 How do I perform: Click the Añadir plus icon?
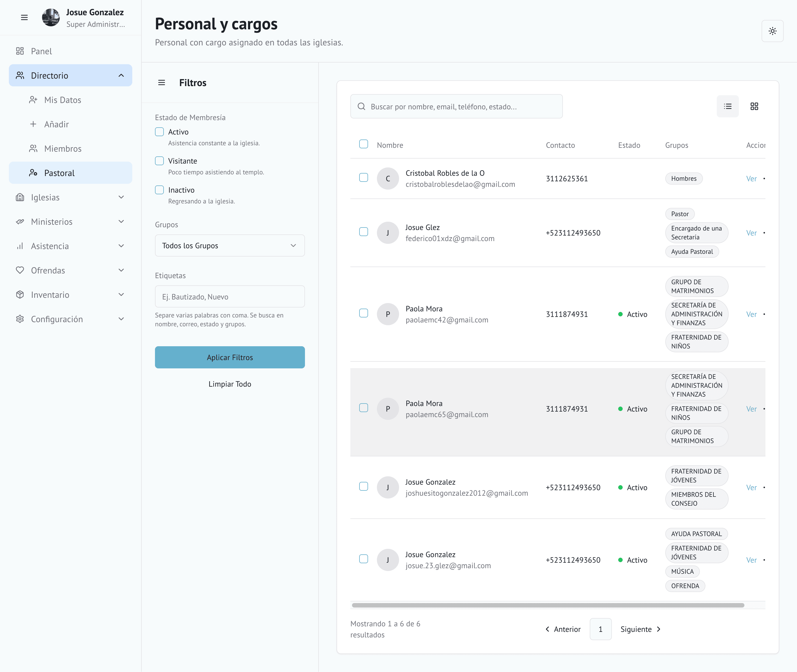coord(33,124)
